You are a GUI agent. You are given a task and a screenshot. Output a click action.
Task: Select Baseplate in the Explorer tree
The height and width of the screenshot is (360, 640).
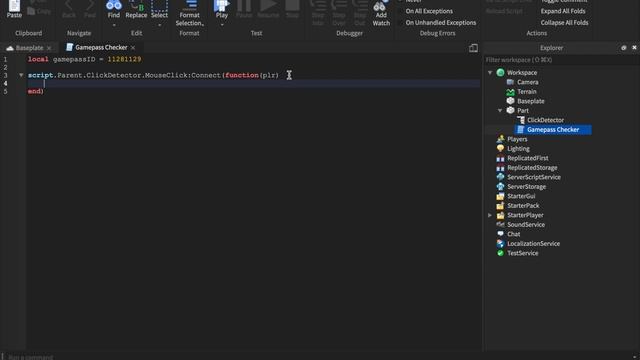tap(531, 101)
